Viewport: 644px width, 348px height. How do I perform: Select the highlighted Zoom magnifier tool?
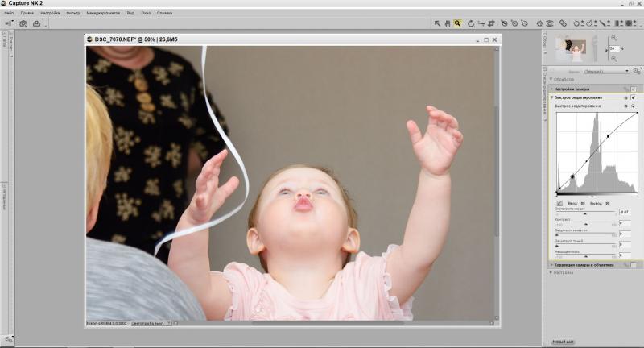457,23
